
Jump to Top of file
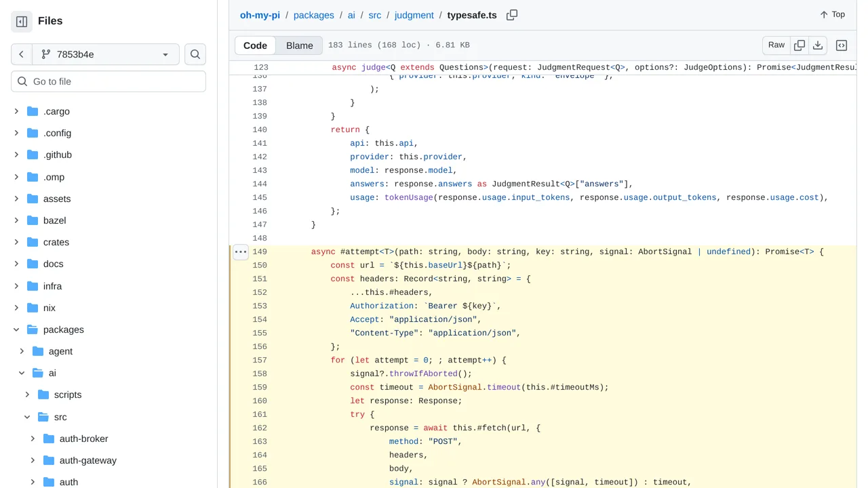point(832,14)
